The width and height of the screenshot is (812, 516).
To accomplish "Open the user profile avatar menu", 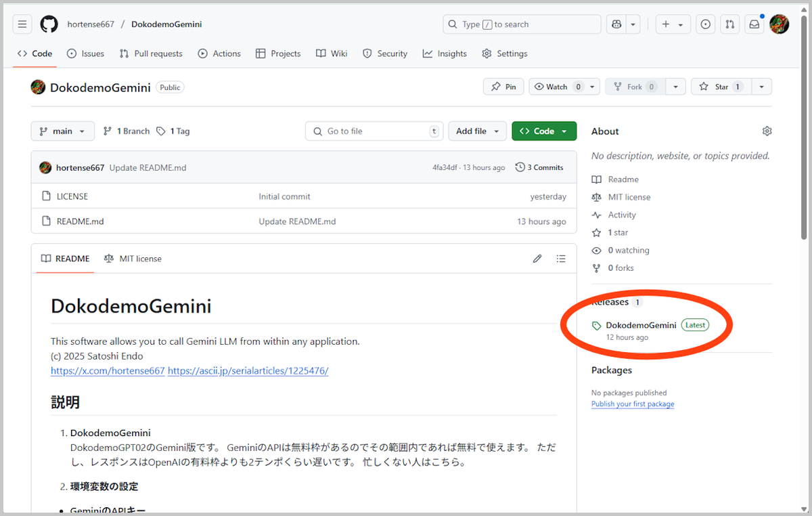I will [779, 24].
